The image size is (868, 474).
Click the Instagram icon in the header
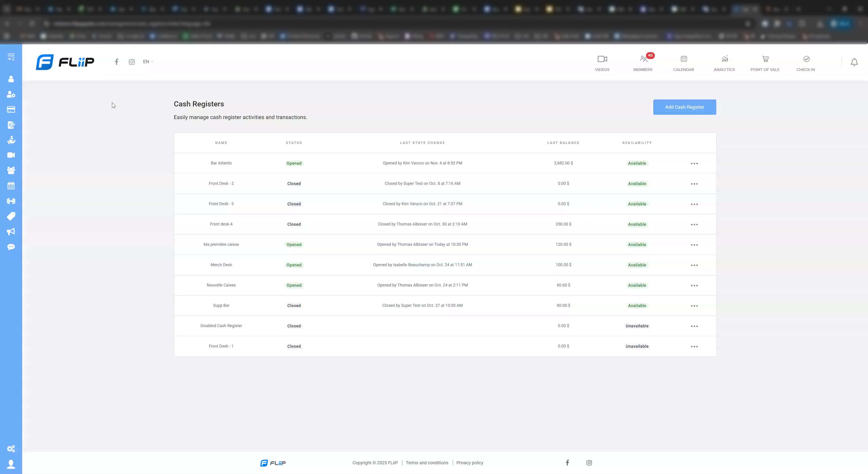(132, 62)
